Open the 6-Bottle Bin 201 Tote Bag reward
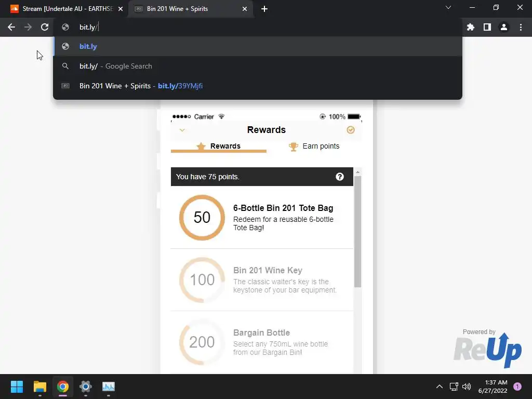Image resolution: width=532 pixels, height=399 pixels. (262, 218)
